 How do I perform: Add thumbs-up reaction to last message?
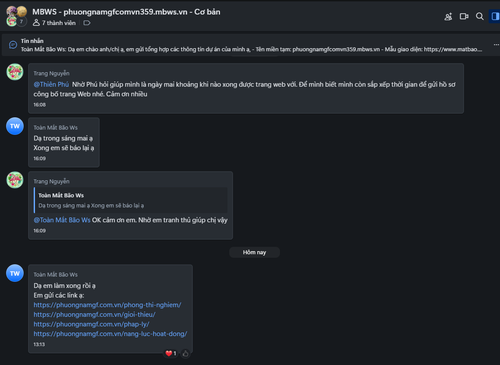pos(185,353)
